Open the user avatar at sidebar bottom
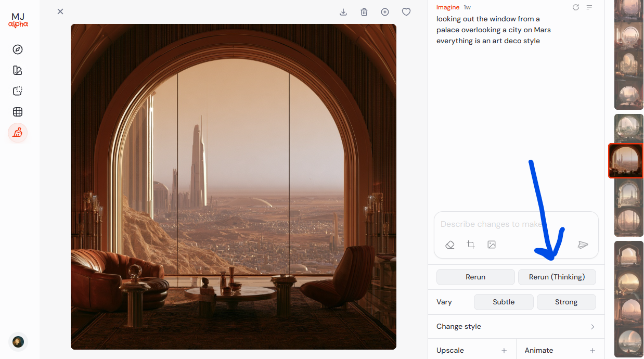Screen dimensions: 644x359 tap(18, 342)
